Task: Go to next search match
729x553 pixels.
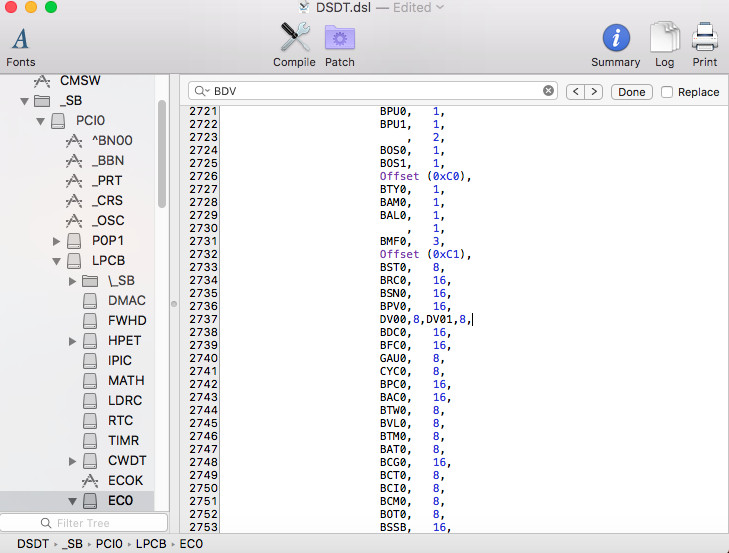Action: (594, 92)
